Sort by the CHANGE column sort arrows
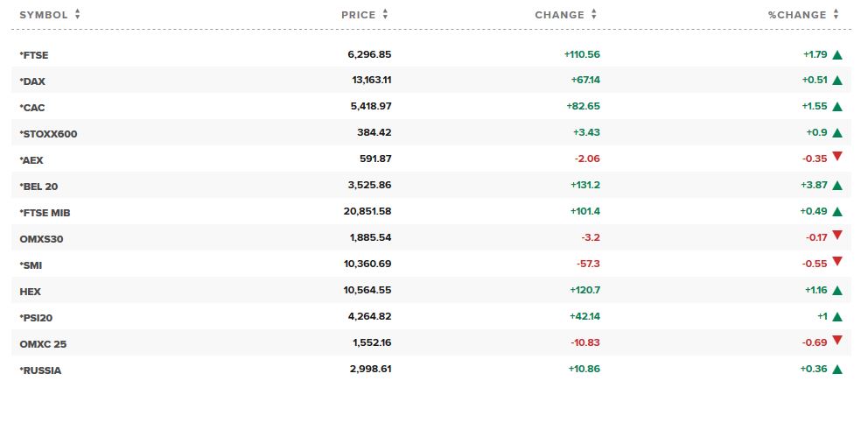 [594, 15]
